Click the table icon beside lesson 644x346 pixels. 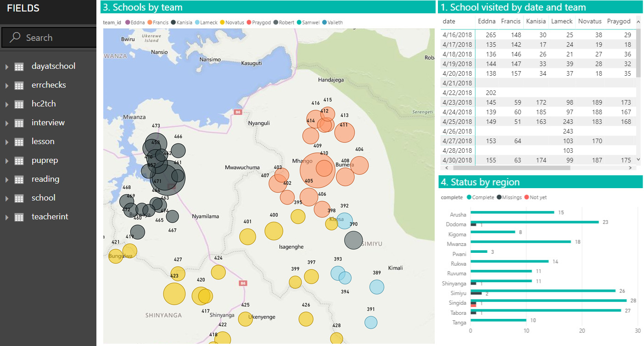pyautogui.click(x=19, y=142)
